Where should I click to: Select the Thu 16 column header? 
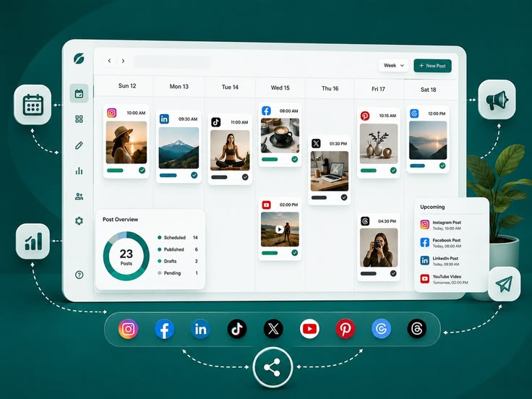pyautogui.click(x=330, y=89)
